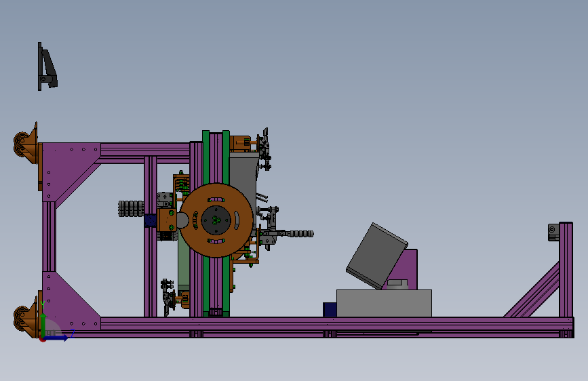Select the small black bracket on right post
The width and height of the screenshot is (588, 381).
553,233
